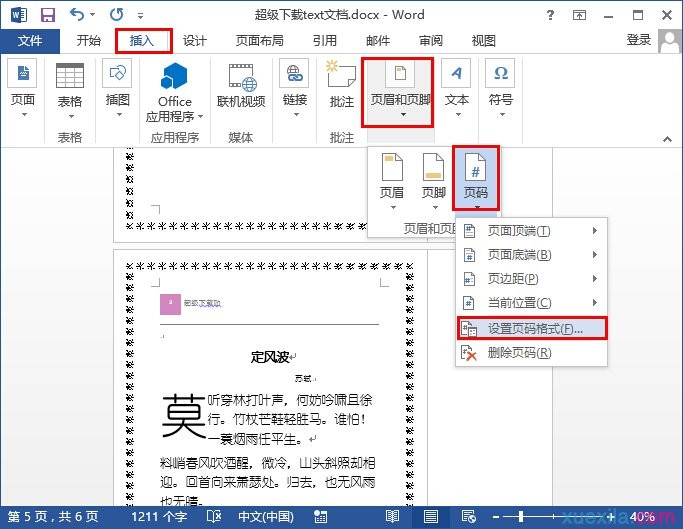
Task: Expand 当前位置(C) submenu
Action: 531,302
